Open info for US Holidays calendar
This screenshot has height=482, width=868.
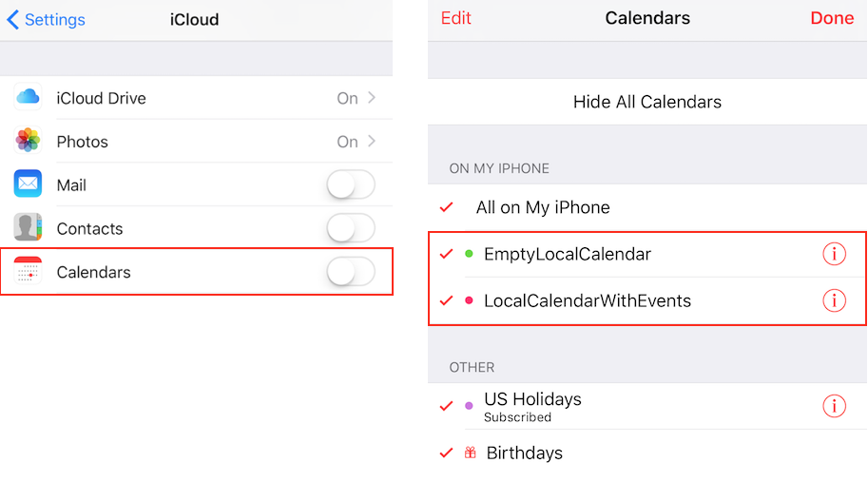[834, 406]
